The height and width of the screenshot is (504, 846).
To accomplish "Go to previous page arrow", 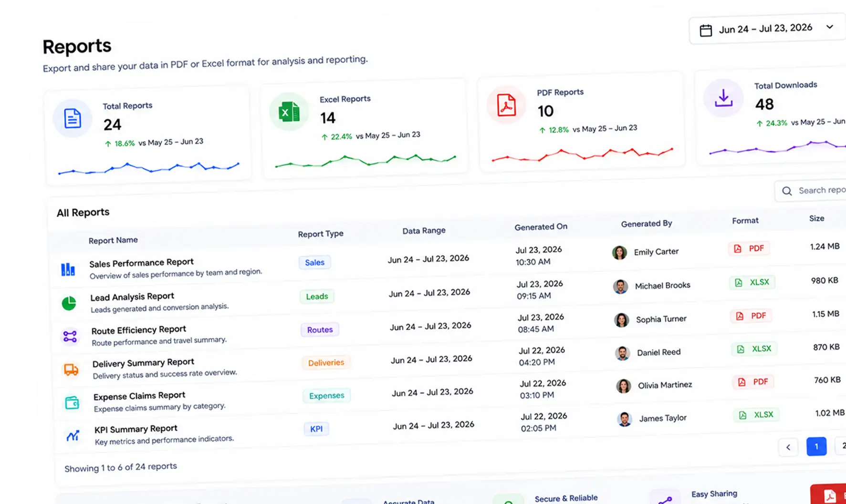I will pos(788,447).
